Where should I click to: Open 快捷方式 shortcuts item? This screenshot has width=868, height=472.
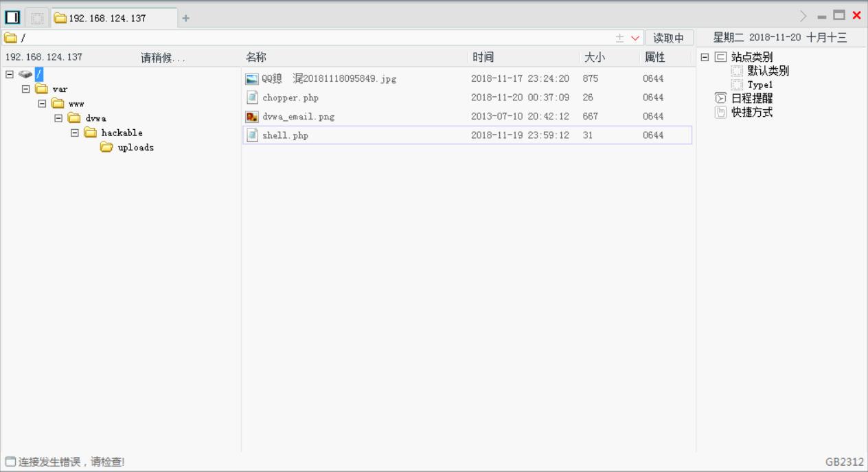(752, 112)
